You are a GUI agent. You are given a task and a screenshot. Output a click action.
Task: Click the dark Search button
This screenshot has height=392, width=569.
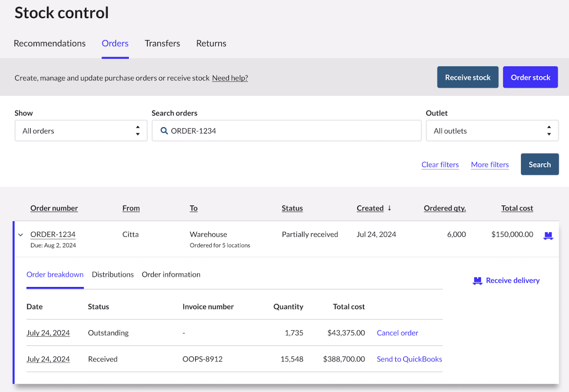tap(539, 164)
